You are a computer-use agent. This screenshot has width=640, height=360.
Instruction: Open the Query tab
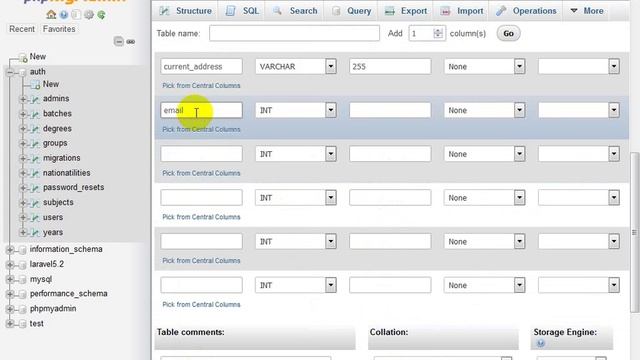pos(351,11)
